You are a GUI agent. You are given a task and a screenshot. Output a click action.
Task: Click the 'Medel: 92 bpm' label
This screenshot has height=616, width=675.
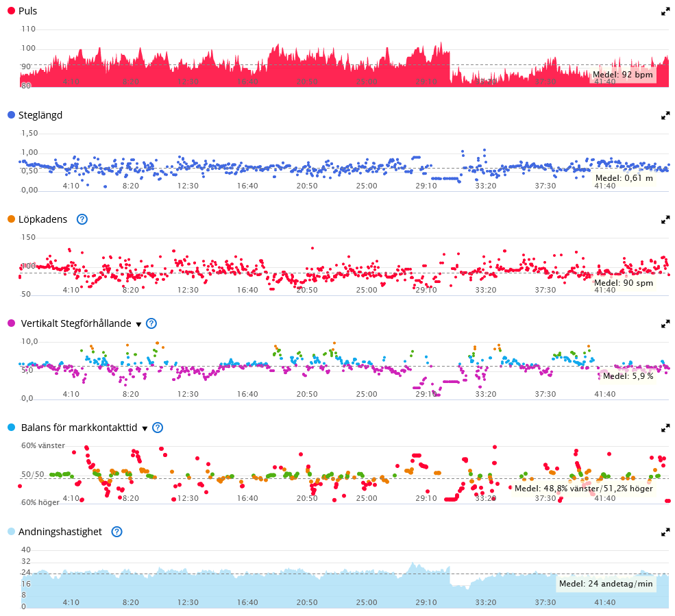coord(622,75)
